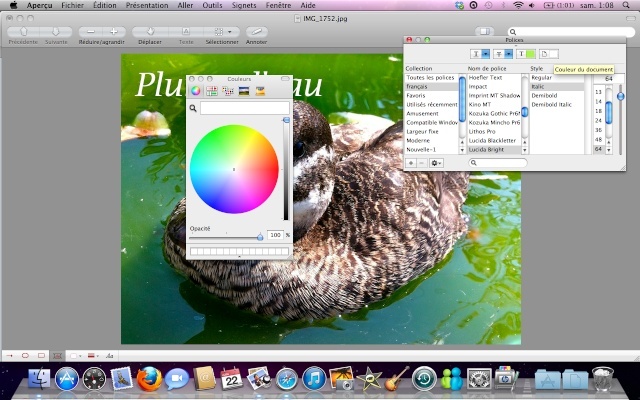Switch to the image palettes picker
640x400 pixels.
[x=244, y=91]
